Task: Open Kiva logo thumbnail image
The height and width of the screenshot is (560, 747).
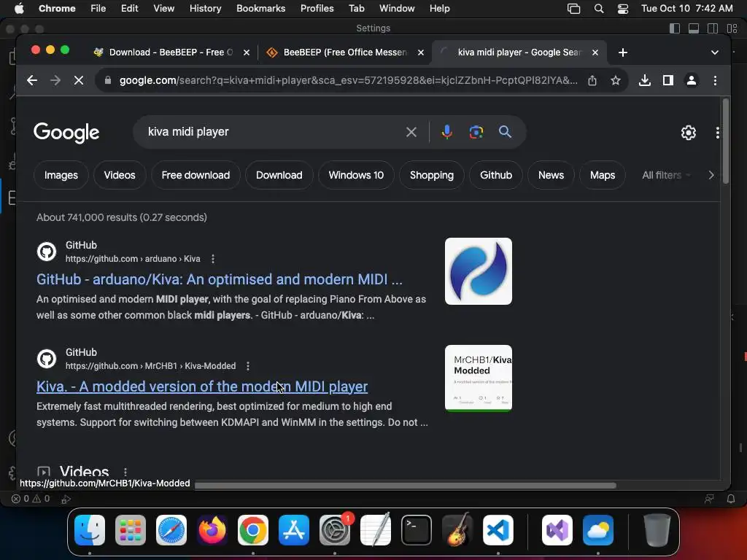Action: point(479,271)
